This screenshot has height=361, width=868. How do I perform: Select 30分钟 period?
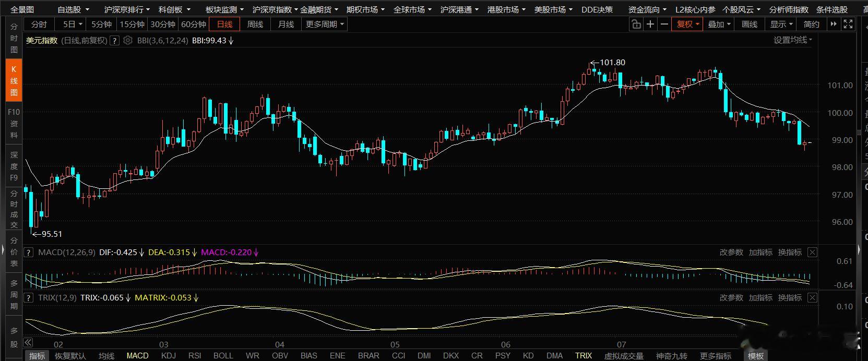tap(163, 24)
